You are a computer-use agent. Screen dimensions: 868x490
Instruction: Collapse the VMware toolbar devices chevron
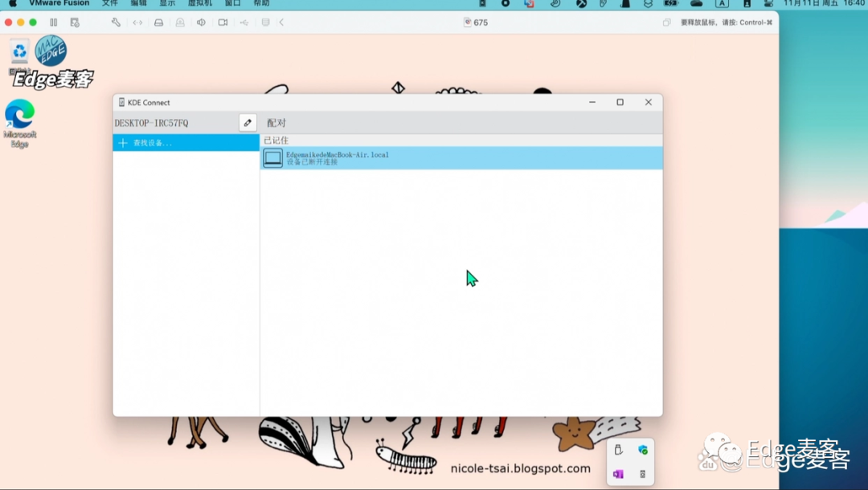(281, 22)
